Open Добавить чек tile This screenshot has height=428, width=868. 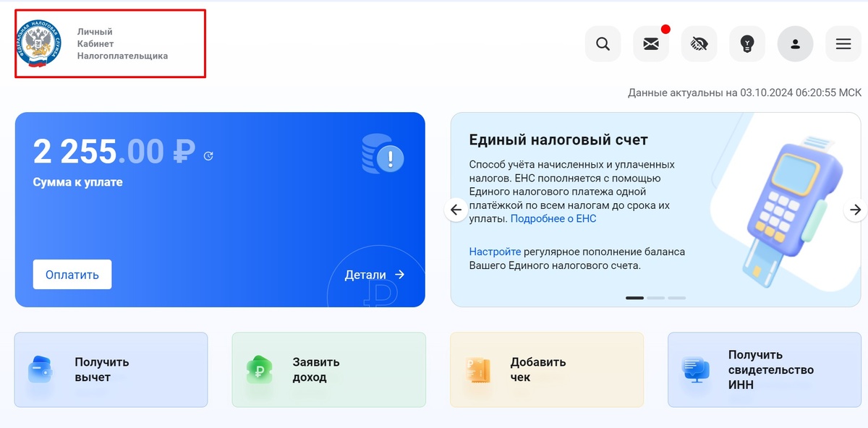click(546, 369)
